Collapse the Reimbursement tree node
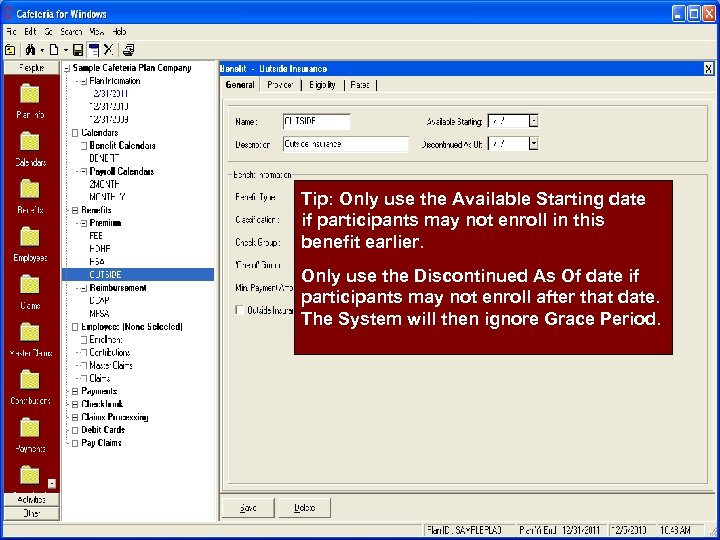 (x=84, y=288)
